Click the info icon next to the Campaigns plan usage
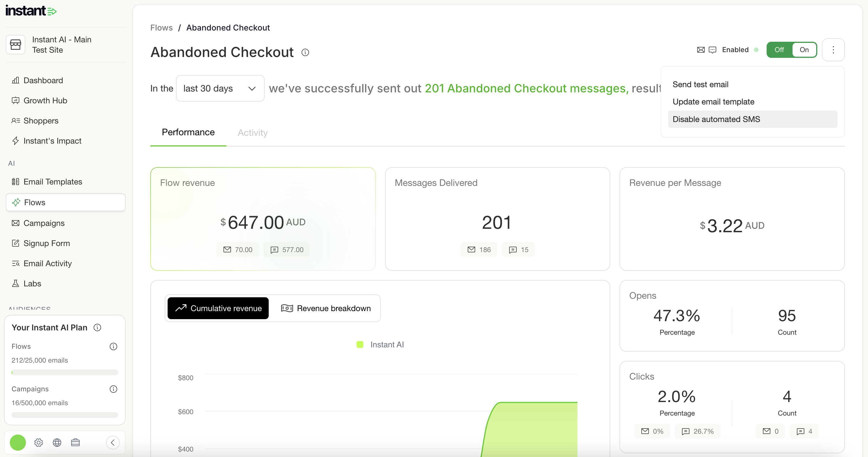The height and width of the screenshot is (457, 868). click(x=113, y=389)
